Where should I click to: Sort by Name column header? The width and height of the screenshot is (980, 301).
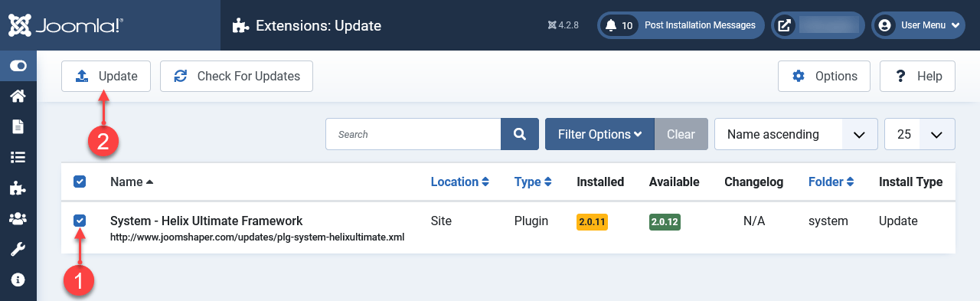pos(132,182)
